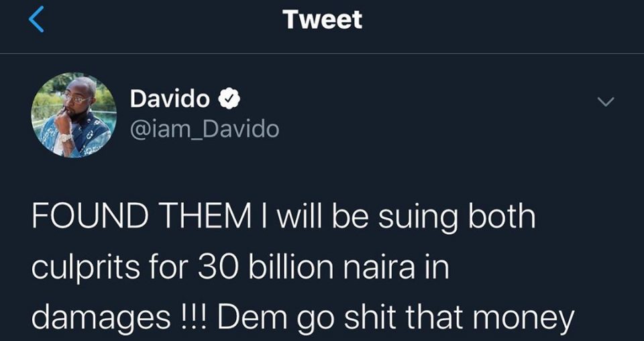
Task: Open the tweet options chevron menu
Action: click(x=605, y=102)
